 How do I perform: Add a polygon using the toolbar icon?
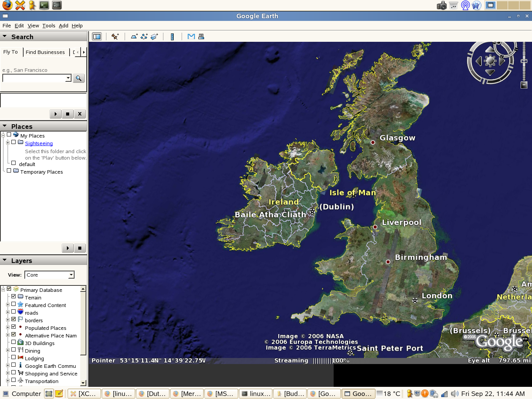(134, 36)
